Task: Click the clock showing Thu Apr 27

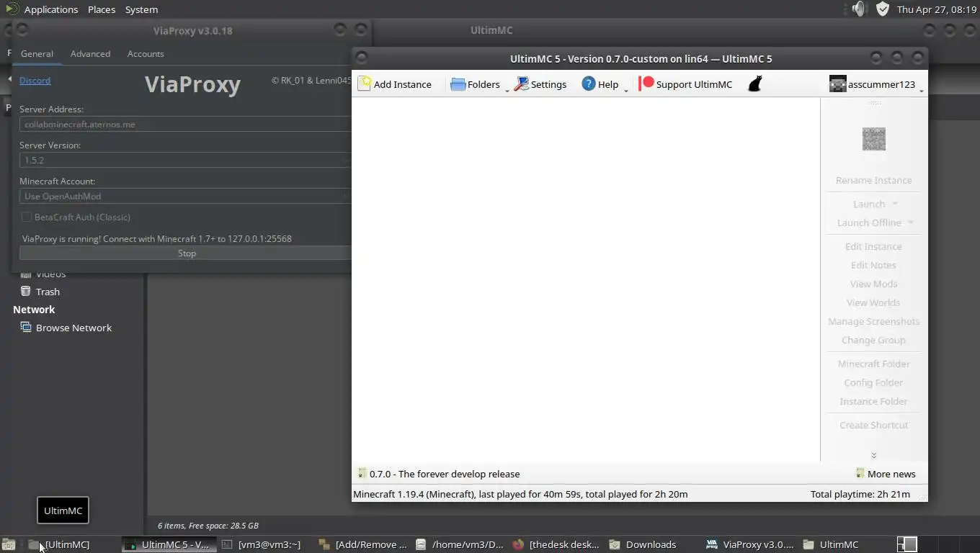Action: (x=938, y=9)
